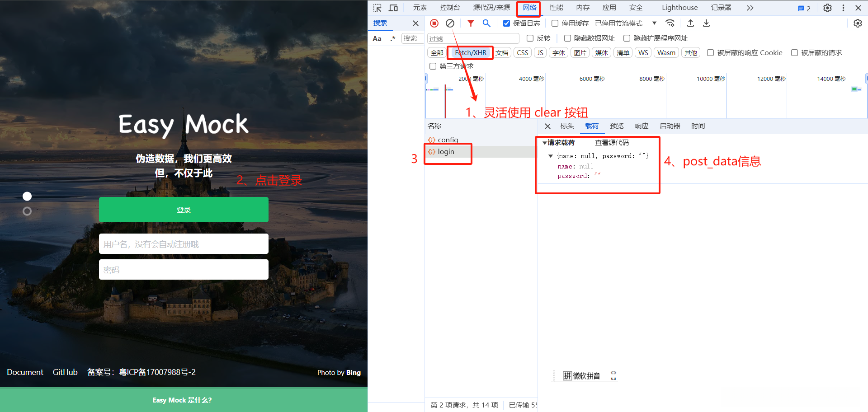This screenshot has height=412, width=868.
Task: Check the invert filter checkbox
Action: coord(530,38)
